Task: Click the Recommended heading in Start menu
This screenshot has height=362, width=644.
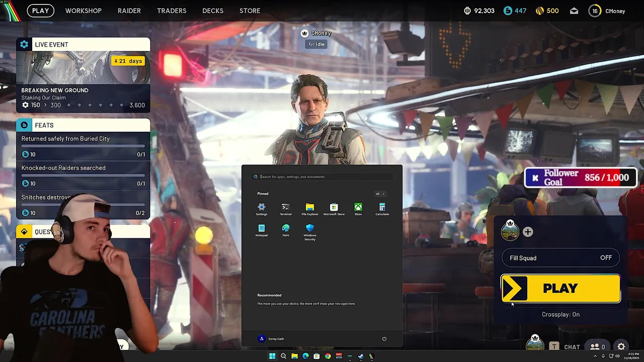Action: [269, 295]
